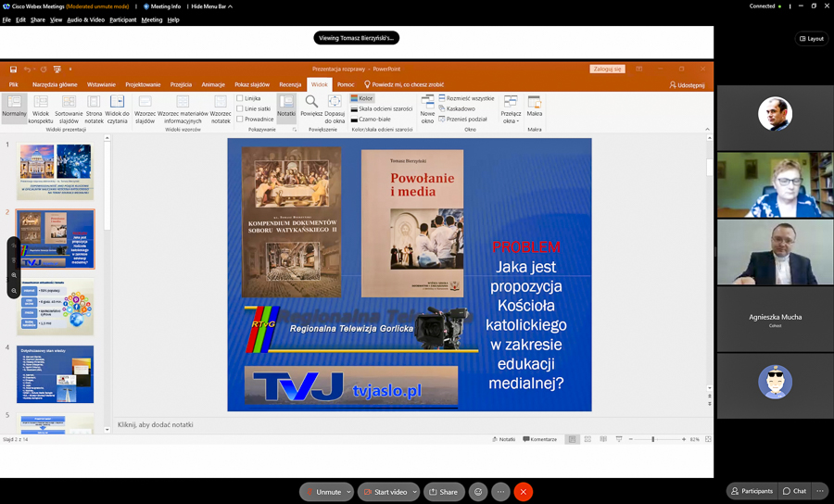
Task: Select Czarno-białe mode
Action: point(371,120)
